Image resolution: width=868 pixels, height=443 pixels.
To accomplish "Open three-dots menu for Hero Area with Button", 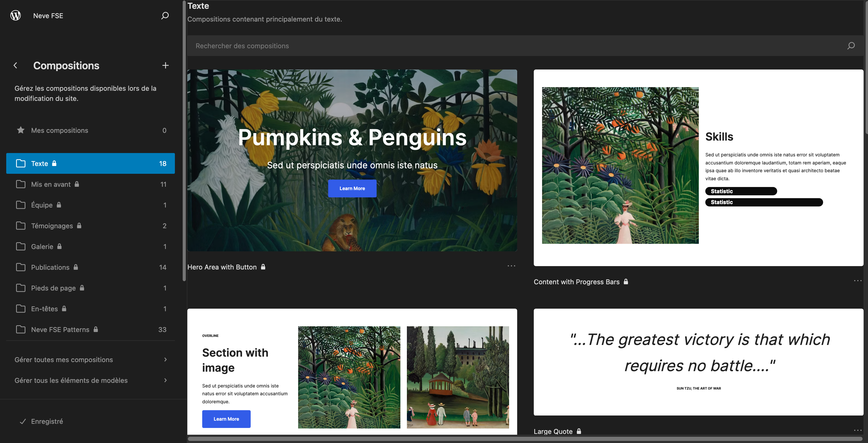I will tap(511, 266).
